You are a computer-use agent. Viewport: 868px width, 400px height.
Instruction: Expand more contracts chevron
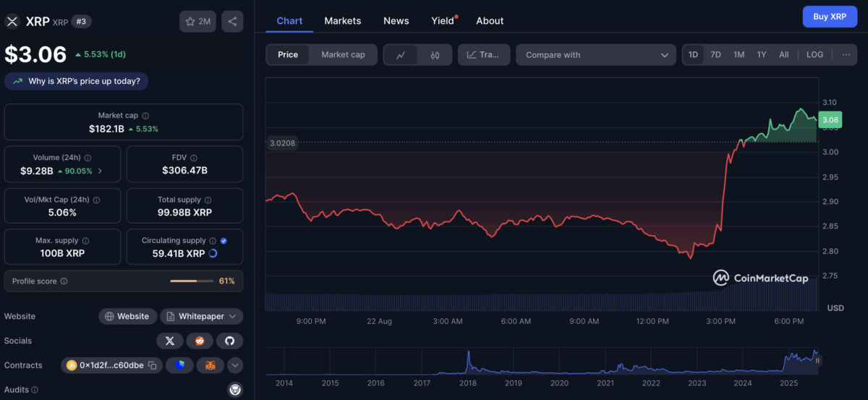click(235, 366)
